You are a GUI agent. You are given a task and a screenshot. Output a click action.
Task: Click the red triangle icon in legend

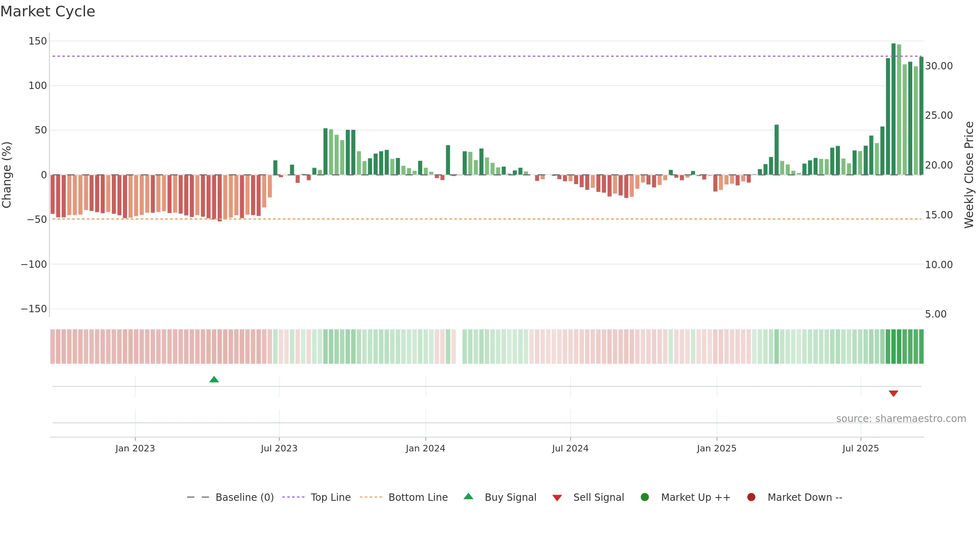[557, 498]
